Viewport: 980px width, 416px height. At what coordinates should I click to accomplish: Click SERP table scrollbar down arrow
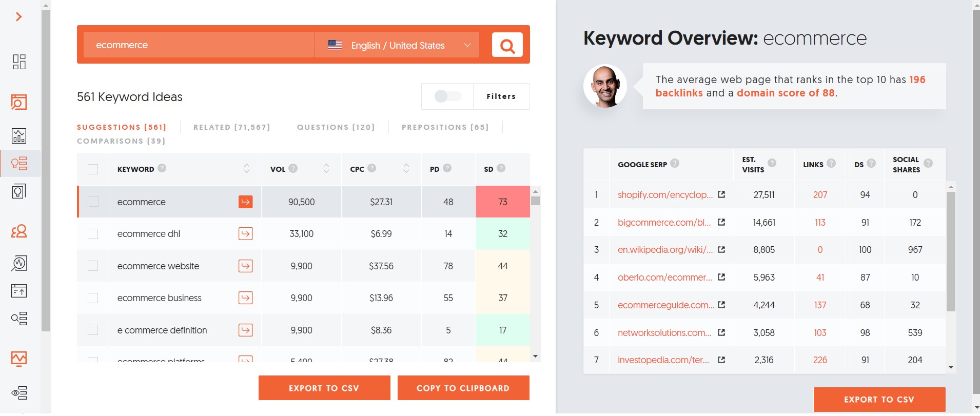pos(951,368)
